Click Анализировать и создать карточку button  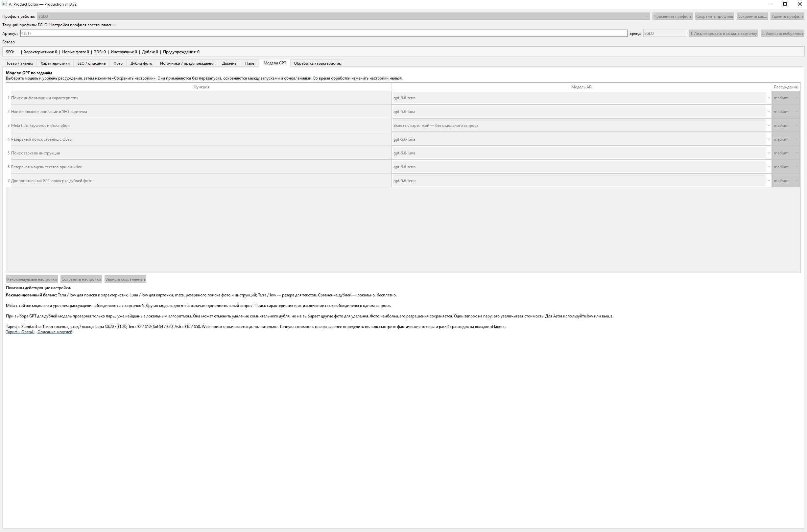(724, 33)
